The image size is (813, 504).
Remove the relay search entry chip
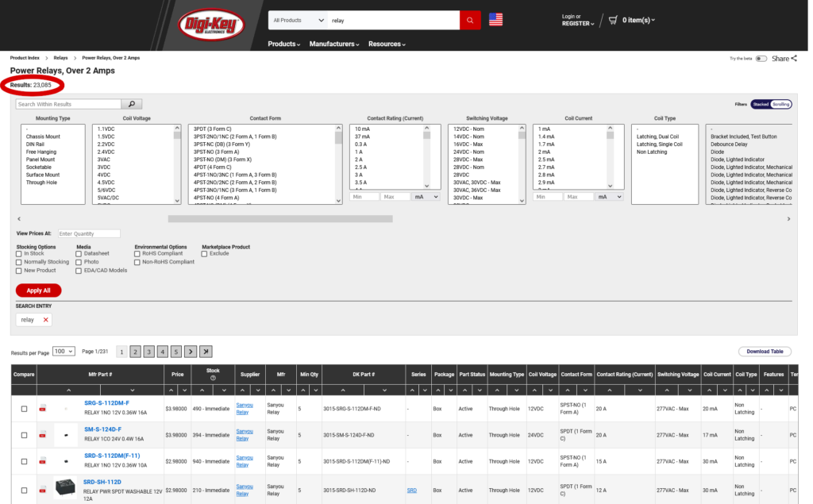point(45,320)
